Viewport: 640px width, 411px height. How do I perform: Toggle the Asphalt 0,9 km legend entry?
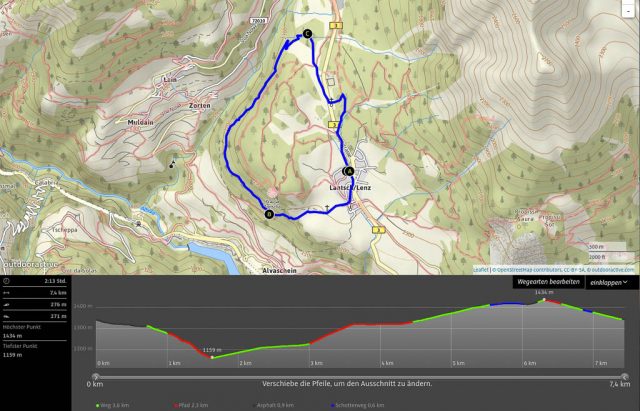pos(274,405)
